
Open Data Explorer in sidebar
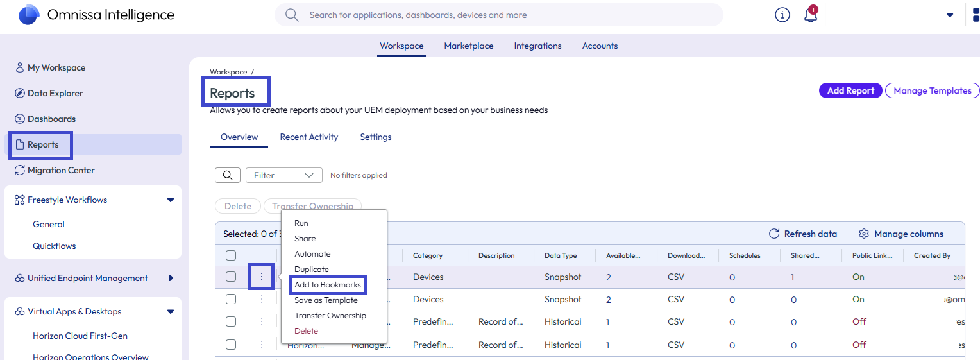coord(55,93)
